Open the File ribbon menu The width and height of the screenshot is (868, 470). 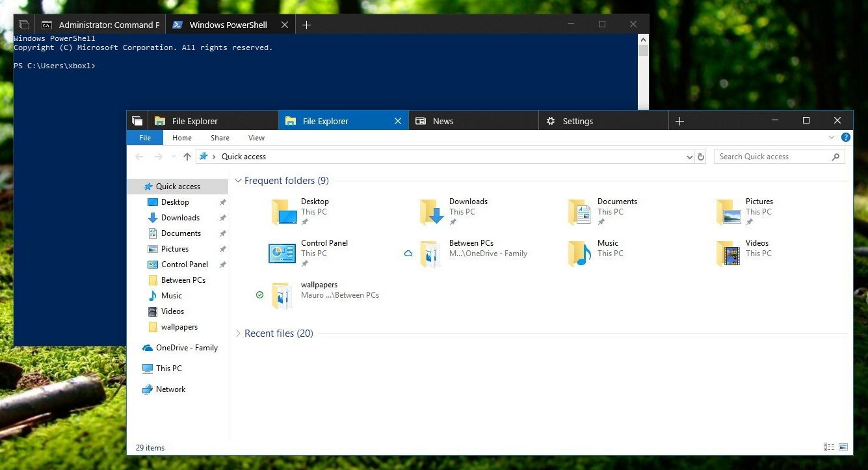point(145,138)
